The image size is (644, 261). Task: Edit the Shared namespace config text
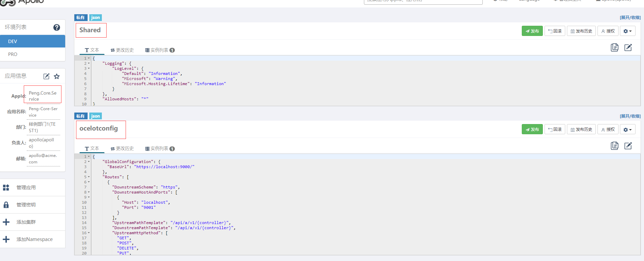coord(628,47)
